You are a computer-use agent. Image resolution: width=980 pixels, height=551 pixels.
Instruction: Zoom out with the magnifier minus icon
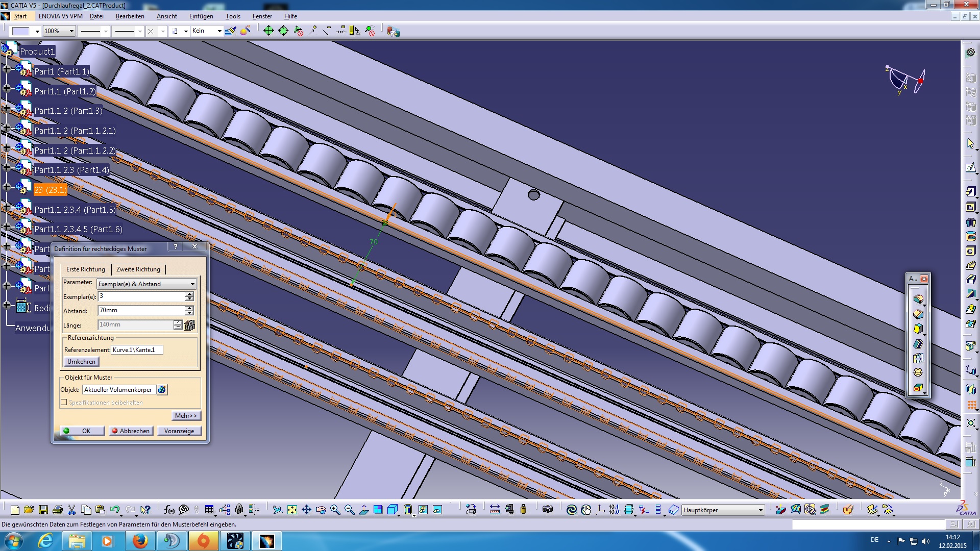pos(350,510)
